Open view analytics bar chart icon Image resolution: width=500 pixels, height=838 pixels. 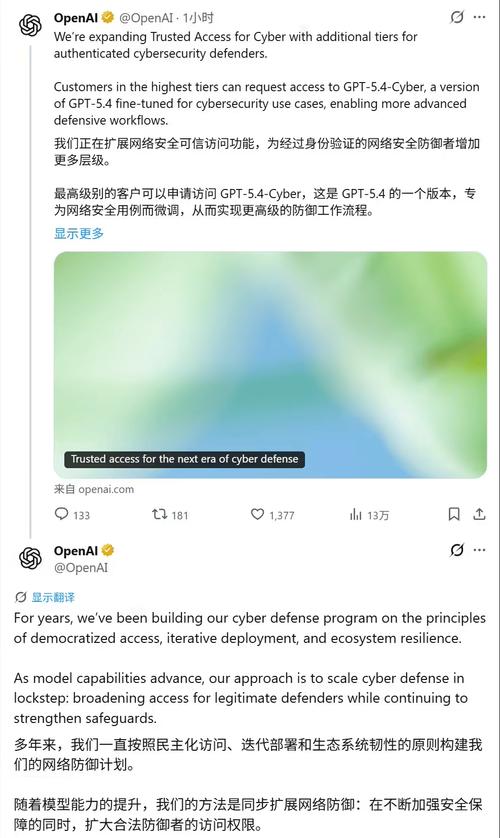(355, 514)
